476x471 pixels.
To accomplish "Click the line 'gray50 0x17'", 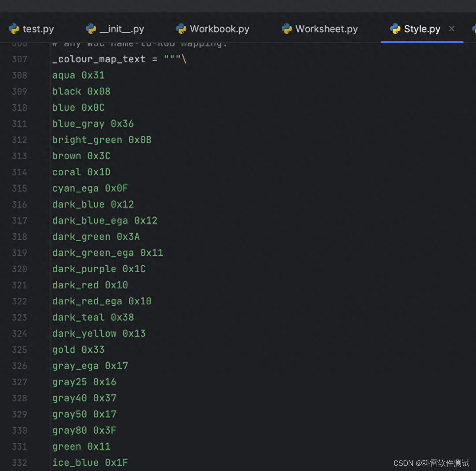I will tap(84, 414).
